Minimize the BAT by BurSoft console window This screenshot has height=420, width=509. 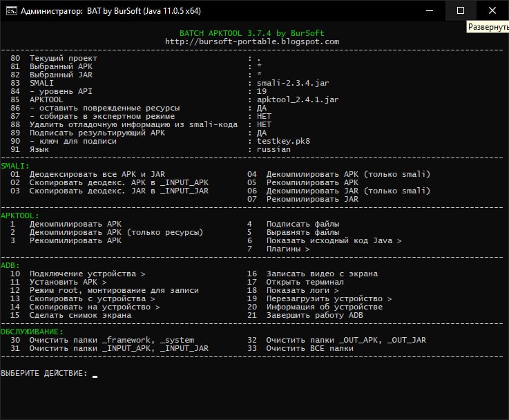[x=430, y=11]
